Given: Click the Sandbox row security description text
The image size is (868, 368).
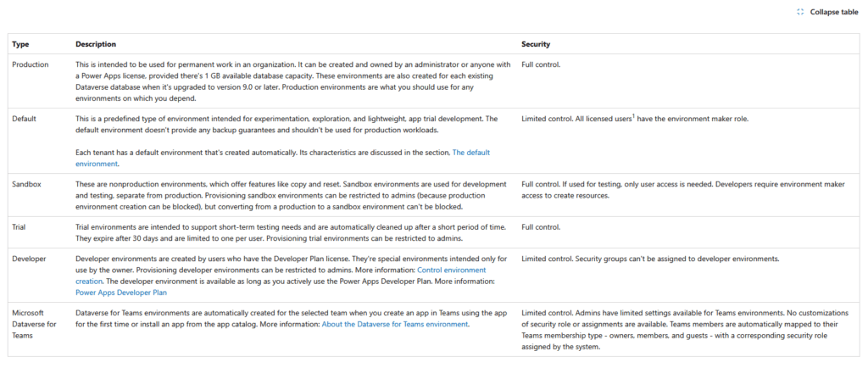Looking at the screenshot, I should 683,190.
